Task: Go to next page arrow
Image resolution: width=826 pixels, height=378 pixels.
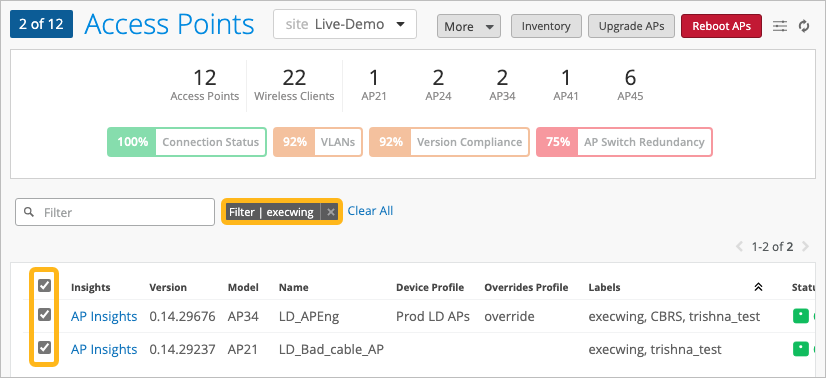Action: (x=805, y=246)
